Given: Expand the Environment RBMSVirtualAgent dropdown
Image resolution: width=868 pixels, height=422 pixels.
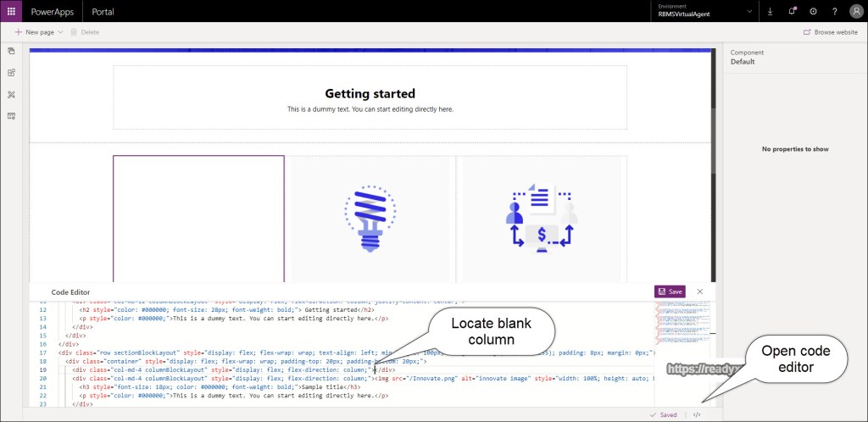Looking at the screenshot, I should click(x=749, y=11).
